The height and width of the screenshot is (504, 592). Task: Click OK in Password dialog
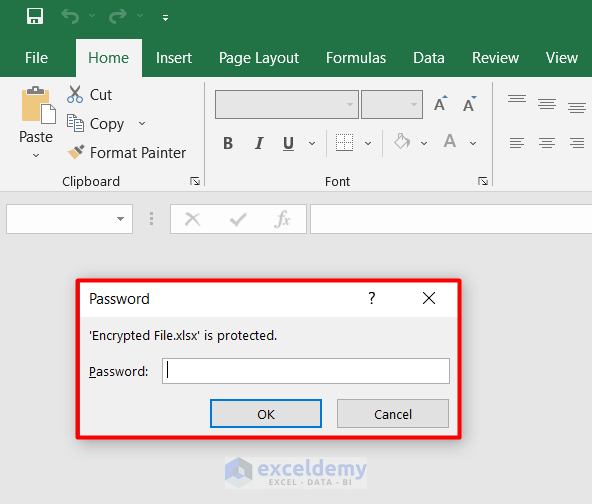266,414
